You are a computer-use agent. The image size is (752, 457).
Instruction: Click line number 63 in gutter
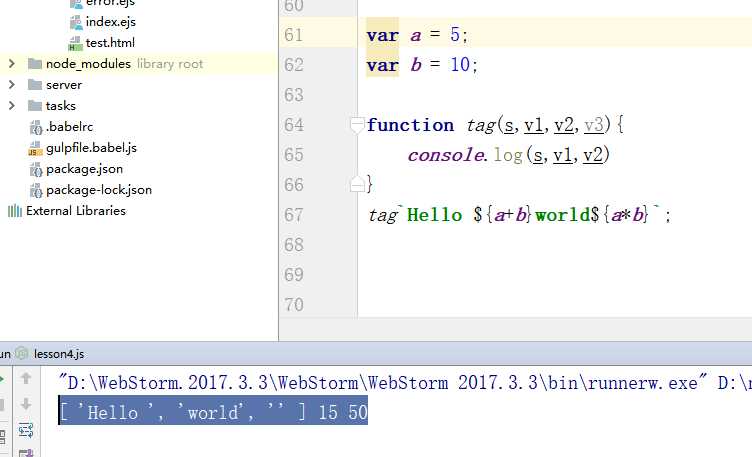pyautogui.click(x=294, y=94)
